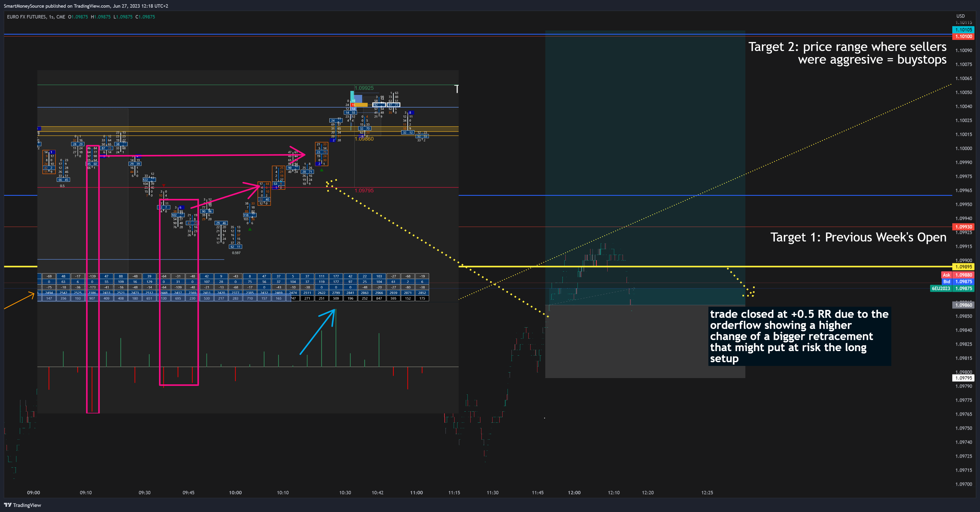Click the 1.10050 price axis tick
This screenshot has width=980, height=512.
pyautogui.click(x=964, y=92)
